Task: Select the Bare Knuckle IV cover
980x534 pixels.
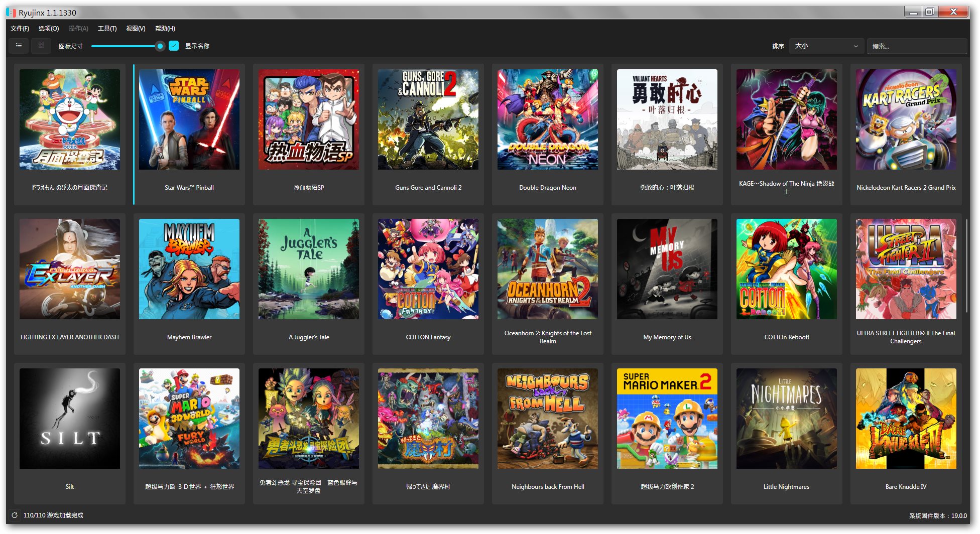Action: click(906, 419)
